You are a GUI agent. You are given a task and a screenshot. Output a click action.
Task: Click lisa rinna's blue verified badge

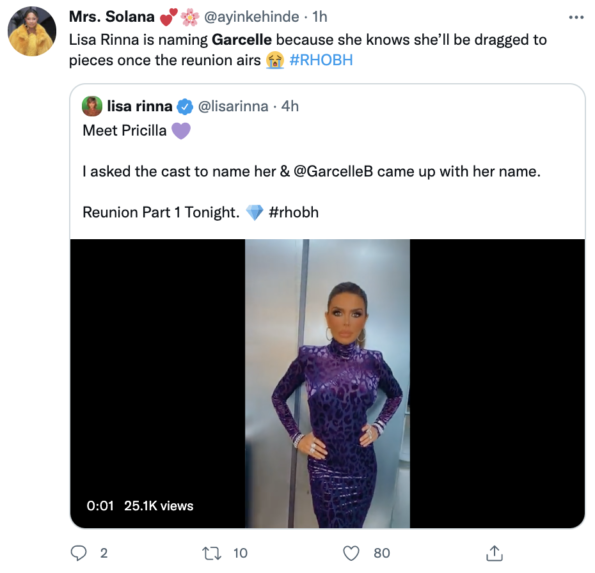(x=185, y=107)
